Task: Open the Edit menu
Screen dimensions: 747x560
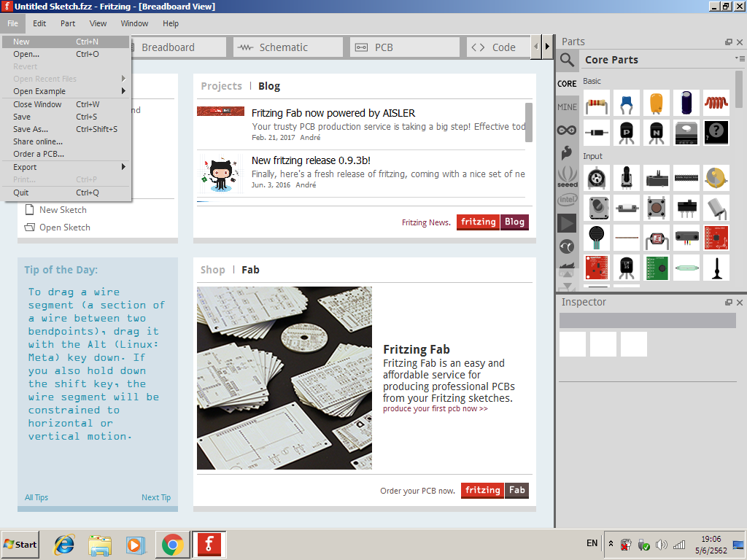Action: [39, 23]
